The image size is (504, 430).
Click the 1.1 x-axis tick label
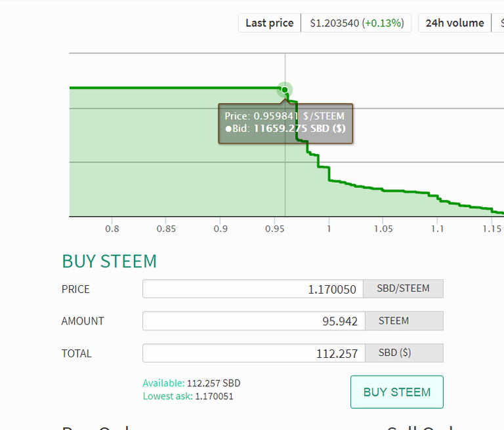[437, 229]
